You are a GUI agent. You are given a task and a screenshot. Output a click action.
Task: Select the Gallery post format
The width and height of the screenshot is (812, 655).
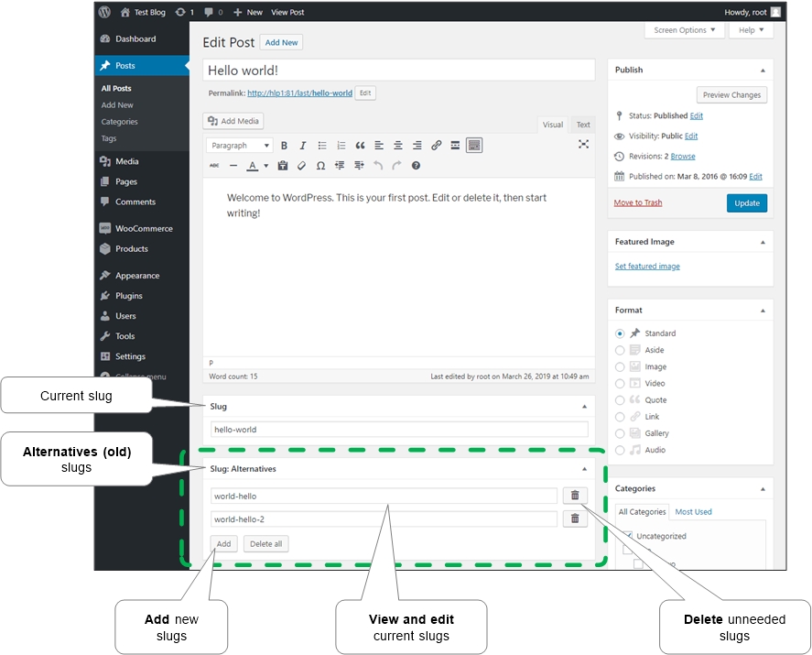pos(620,433)
